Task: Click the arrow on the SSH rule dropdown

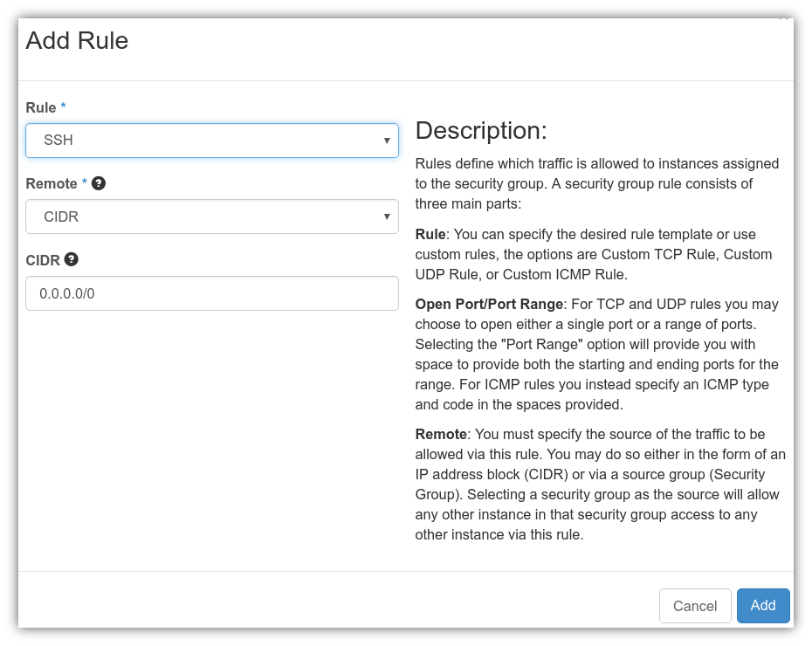Action: (x=387, y=141)
